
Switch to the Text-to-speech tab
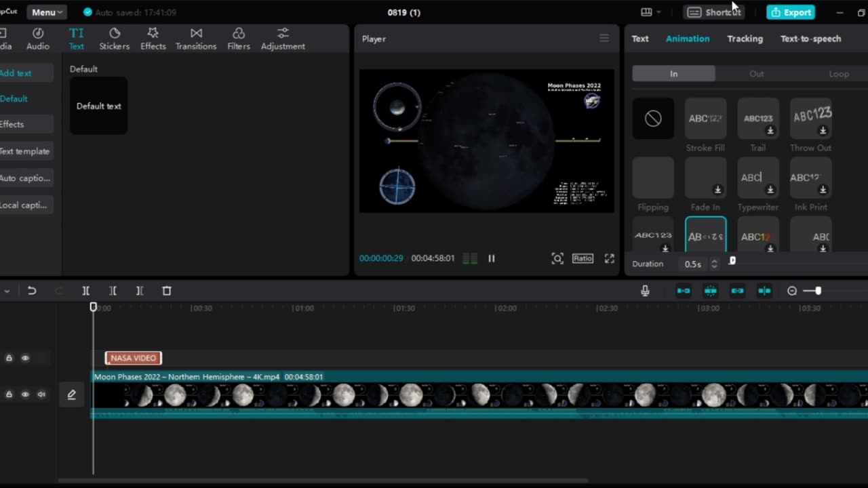[810, 39]
